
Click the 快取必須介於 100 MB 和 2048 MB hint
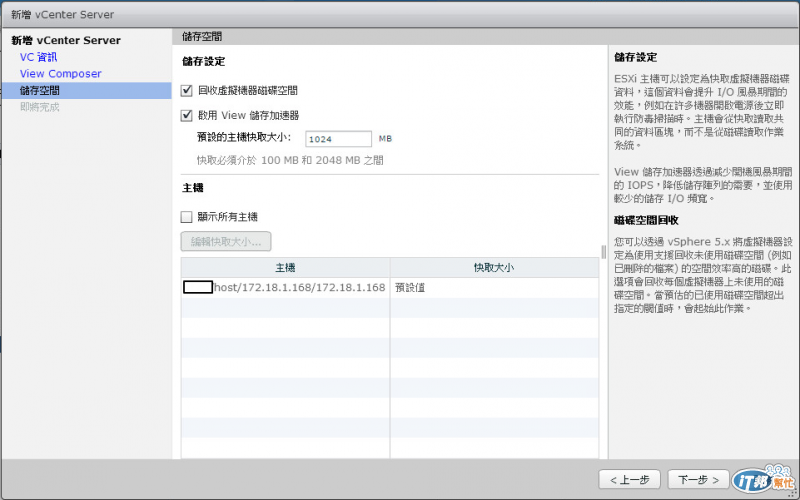coord(290,160)
